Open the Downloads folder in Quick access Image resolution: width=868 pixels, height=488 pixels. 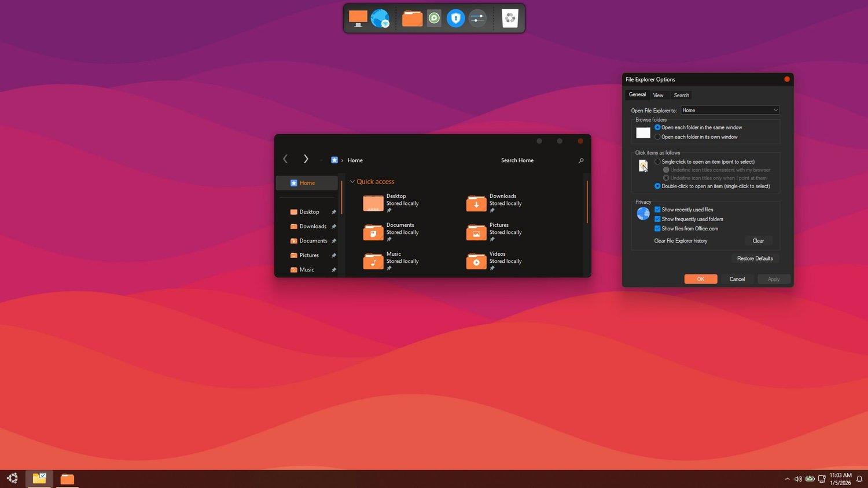(x=495, y=203)
